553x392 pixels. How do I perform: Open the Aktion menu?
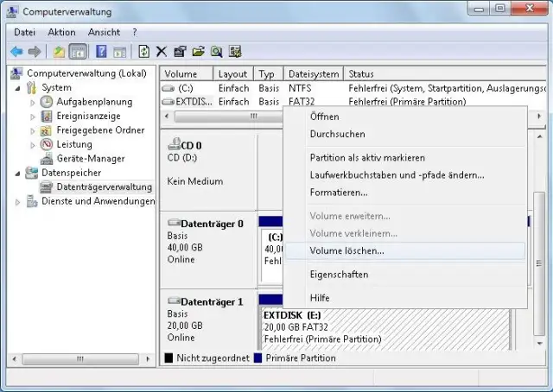pyautogui.click(x=61, y=32)
